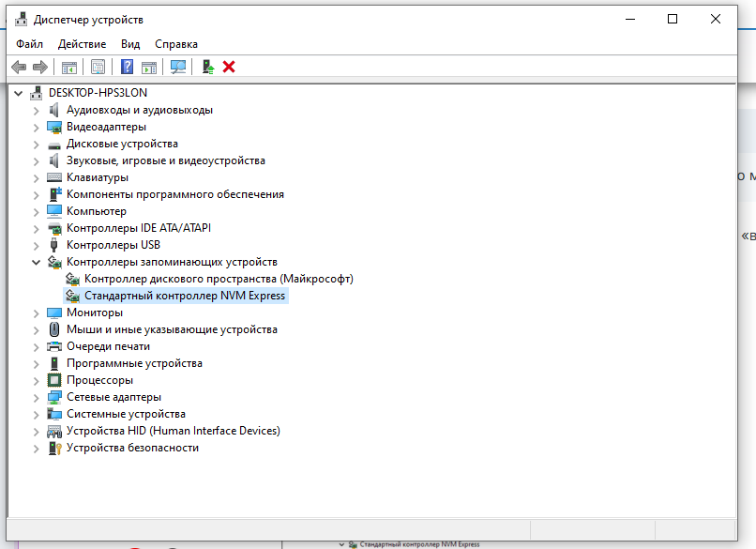This screenshot has width=756, height=549.
Task: Click the red X uninstall device icon
Action: point(229,67)
